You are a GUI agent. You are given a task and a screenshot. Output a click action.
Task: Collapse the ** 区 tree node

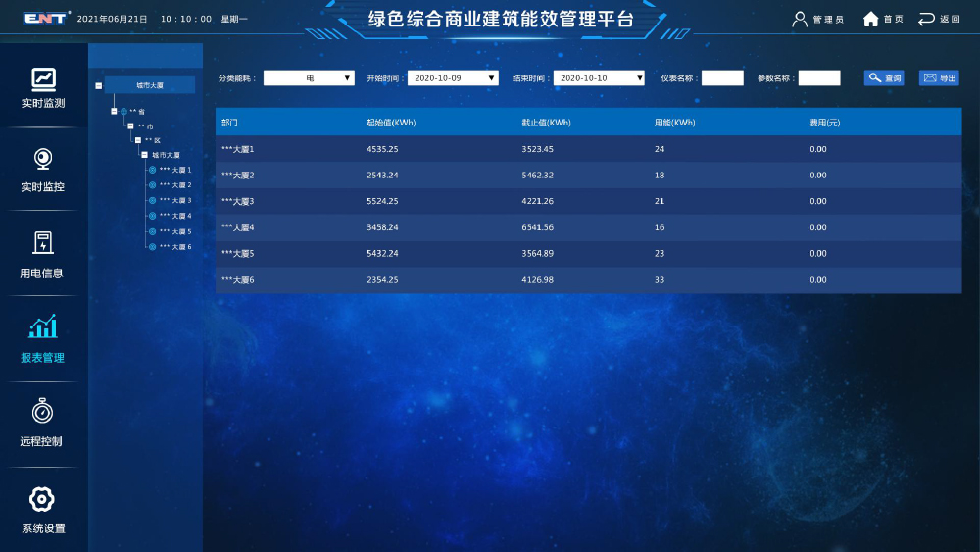click(137, 140)
